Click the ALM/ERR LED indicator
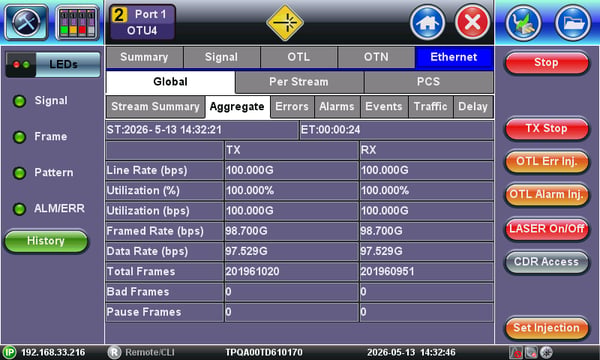 [20, 209]
